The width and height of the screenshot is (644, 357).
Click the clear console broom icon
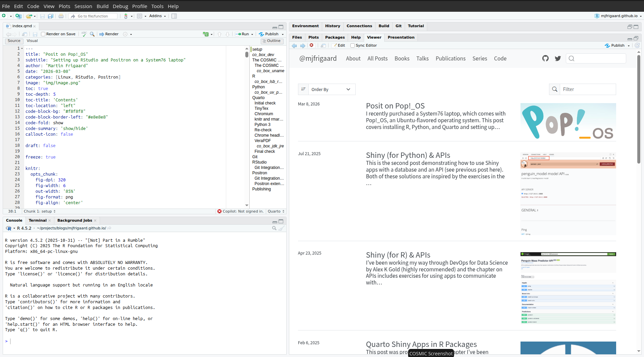coord(282,228)
